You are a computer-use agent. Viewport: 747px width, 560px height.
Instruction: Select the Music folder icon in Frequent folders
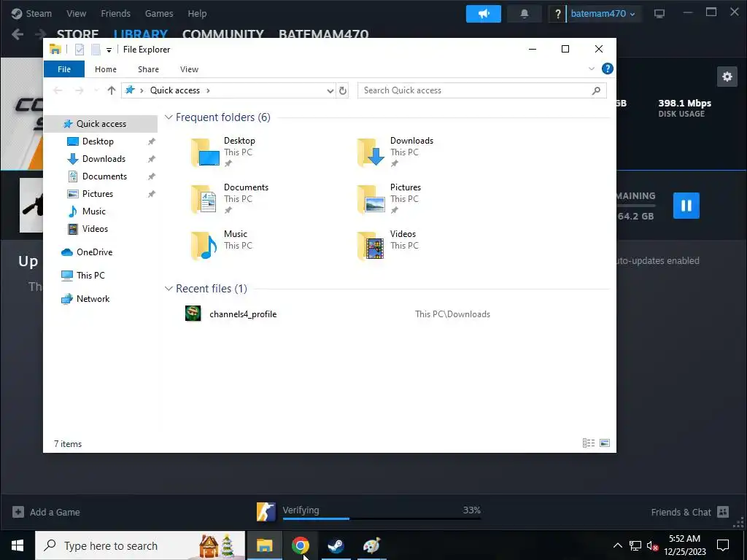pos(205,246)
